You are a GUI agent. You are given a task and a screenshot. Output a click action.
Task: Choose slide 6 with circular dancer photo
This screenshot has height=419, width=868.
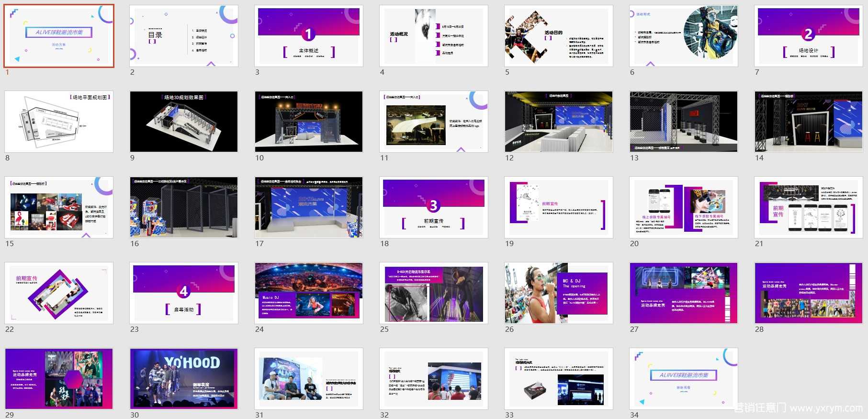[684, 36]
